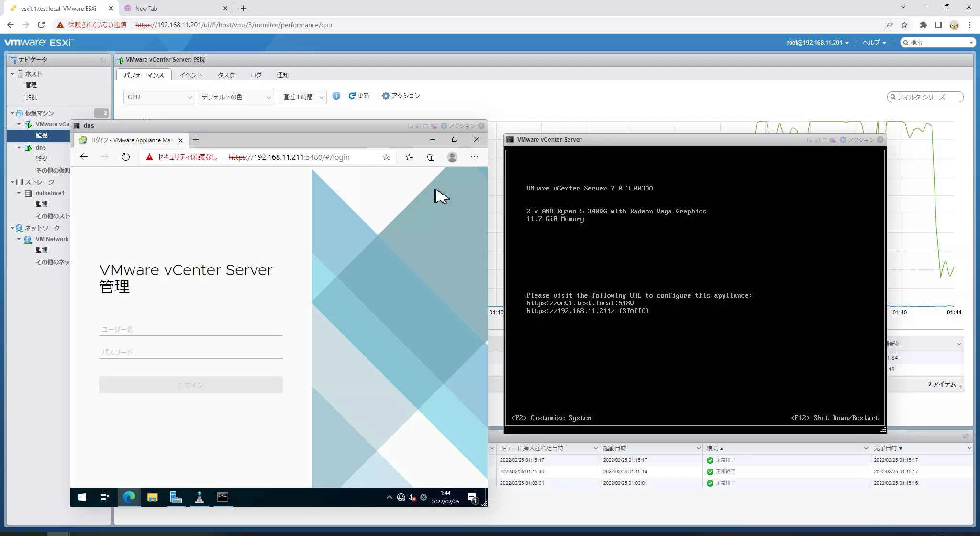Open the 直近 1 時間 time range dropdown
This screenshot has width=980, height=536.
coord(302,97)
